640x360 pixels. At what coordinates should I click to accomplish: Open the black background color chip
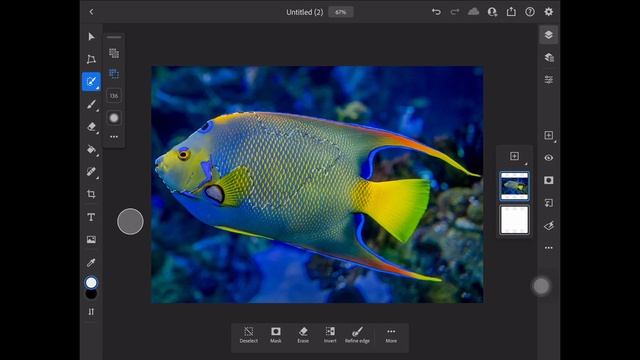point(91,294)
